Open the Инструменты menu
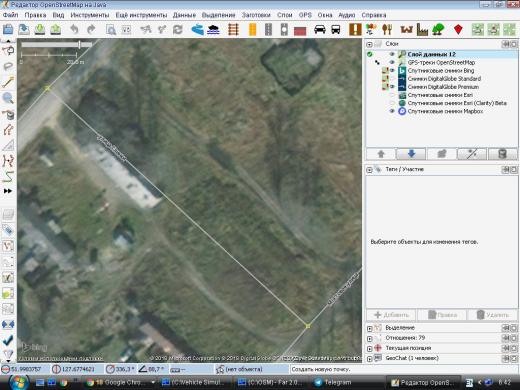This screenshot has height=390, width=520. pos(90,15)
